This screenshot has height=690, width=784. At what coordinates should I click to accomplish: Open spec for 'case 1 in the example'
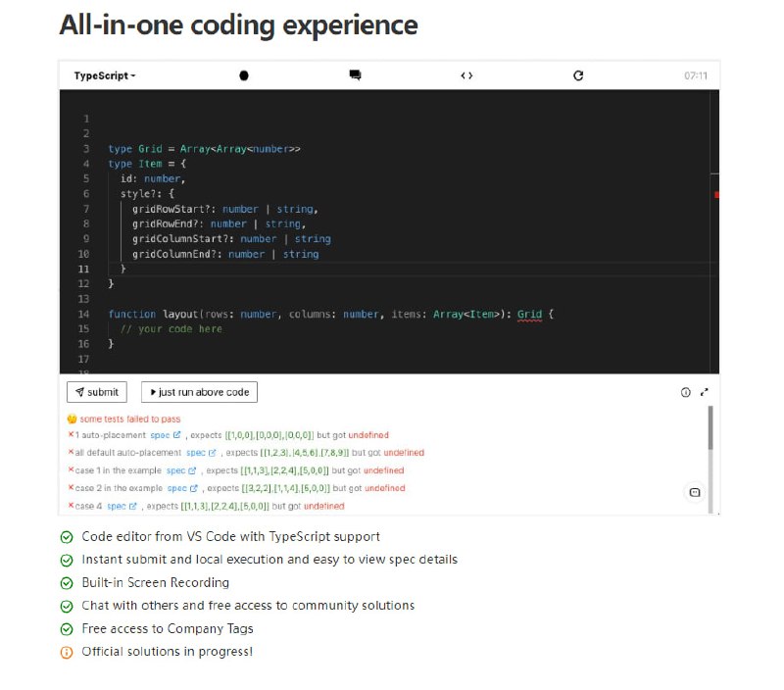click(176, 471)
